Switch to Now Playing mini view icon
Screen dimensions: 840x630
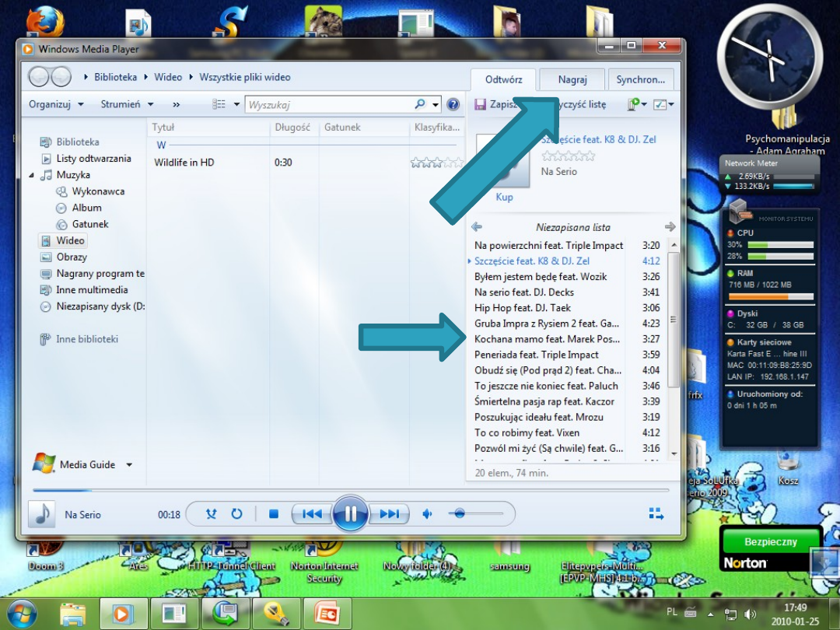pos(656,513)
